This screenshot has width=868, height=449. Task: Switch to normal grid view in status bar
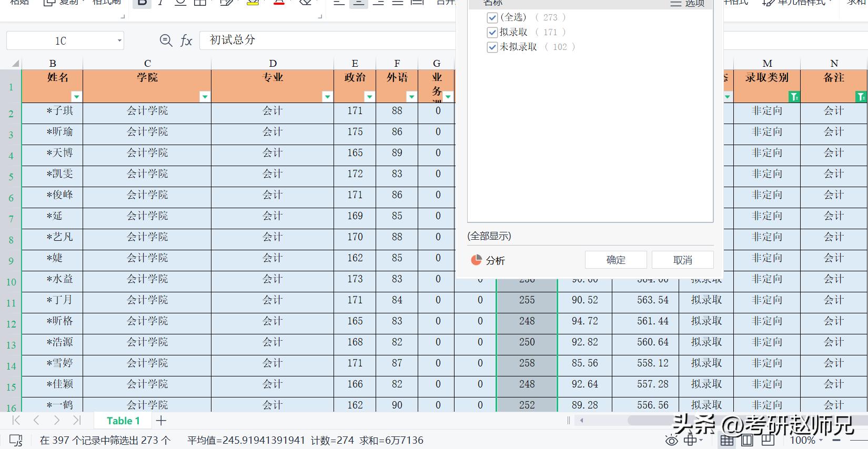click(727, 441)
